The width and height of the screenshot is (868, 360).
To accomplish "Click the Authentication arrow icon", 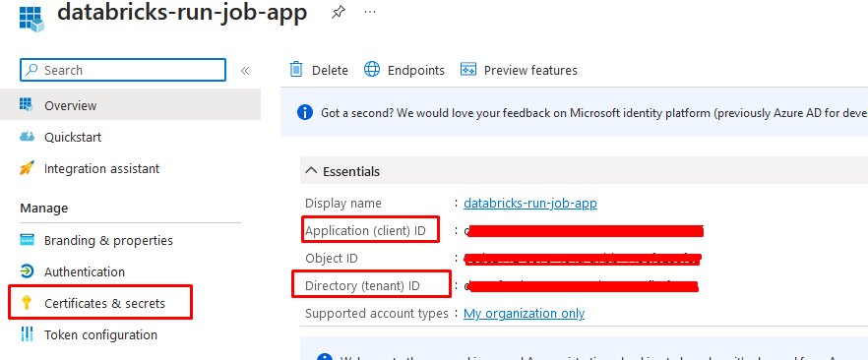I will [x=27, y=271].
